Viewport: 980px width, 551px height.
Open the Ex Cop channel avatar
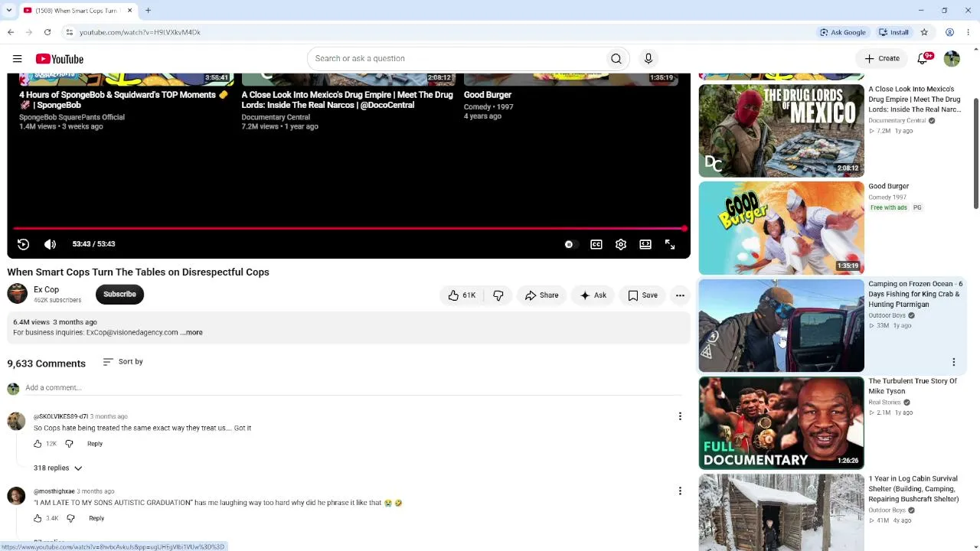(x=17, y=294)
